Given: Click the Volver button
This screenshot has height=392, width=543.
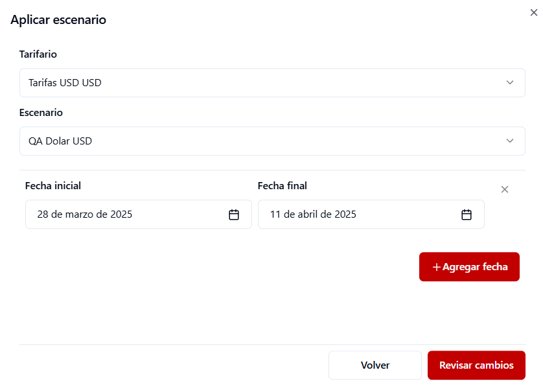Looking at the screenshot, I should pos(375,365).
